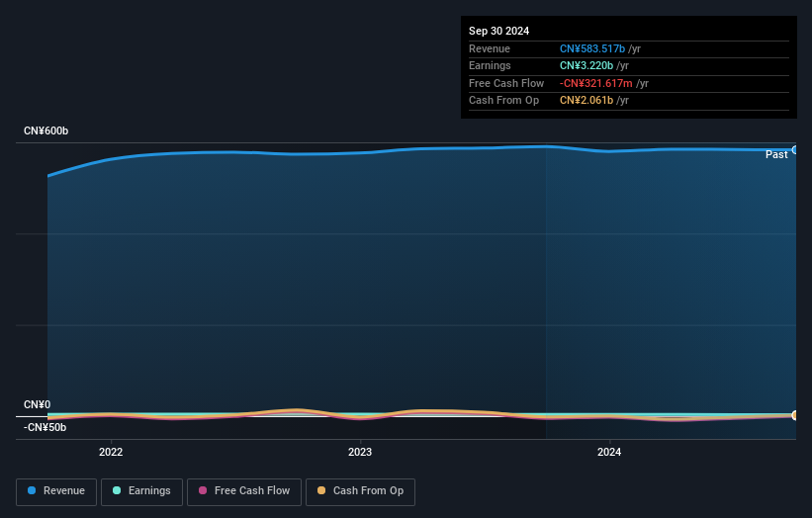Click the CN¥3.220b earnings value

tap(586, 65)
